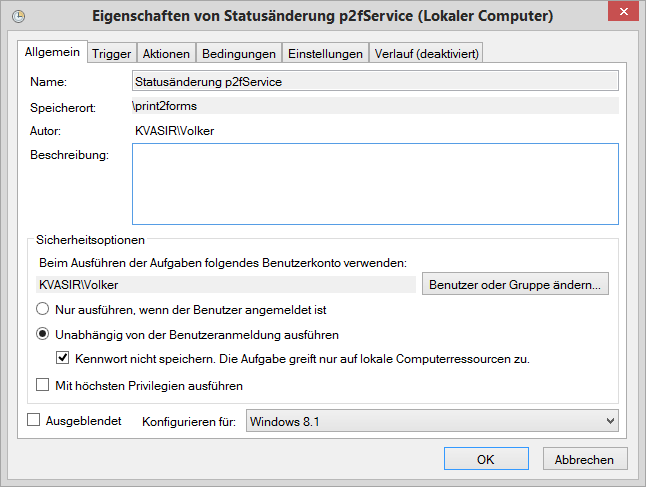Screen dimensions: 646x487
Task: Go to the Aktionen tab
Action: (x=165, y=54)
